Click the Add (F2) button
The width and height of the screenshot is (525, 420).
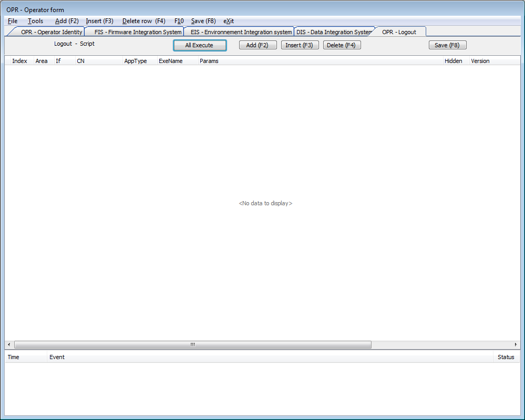[258, 45]
